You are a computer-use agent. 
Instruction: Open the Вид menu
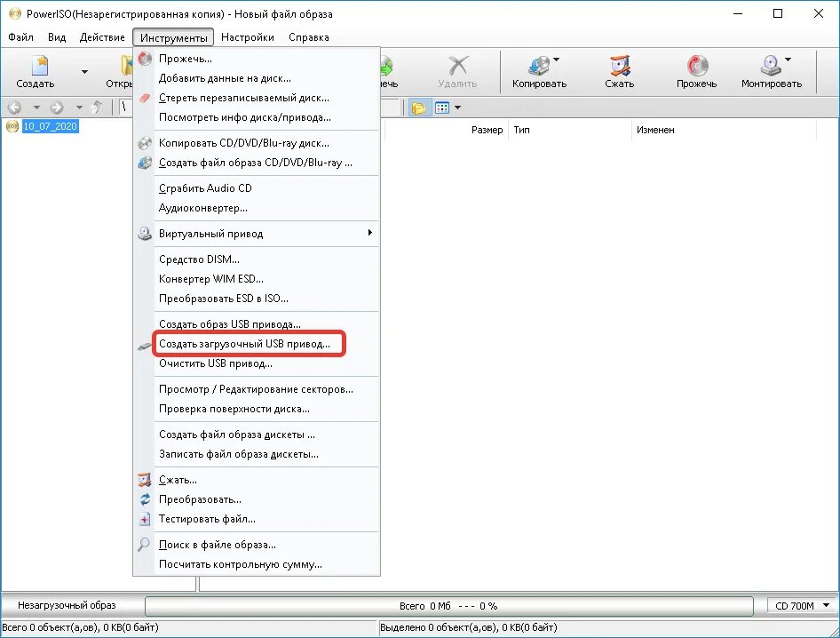(x=57, y=37)
